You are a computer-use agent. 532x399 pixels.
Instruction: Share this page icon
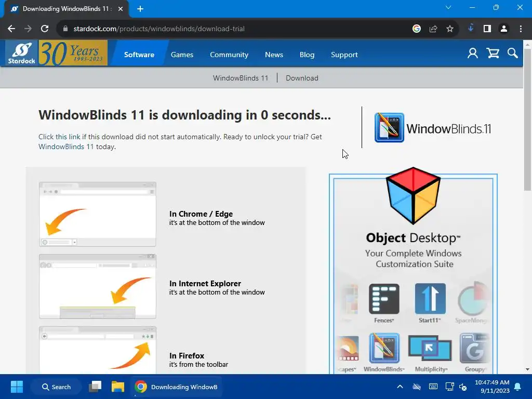click(433, 29)
